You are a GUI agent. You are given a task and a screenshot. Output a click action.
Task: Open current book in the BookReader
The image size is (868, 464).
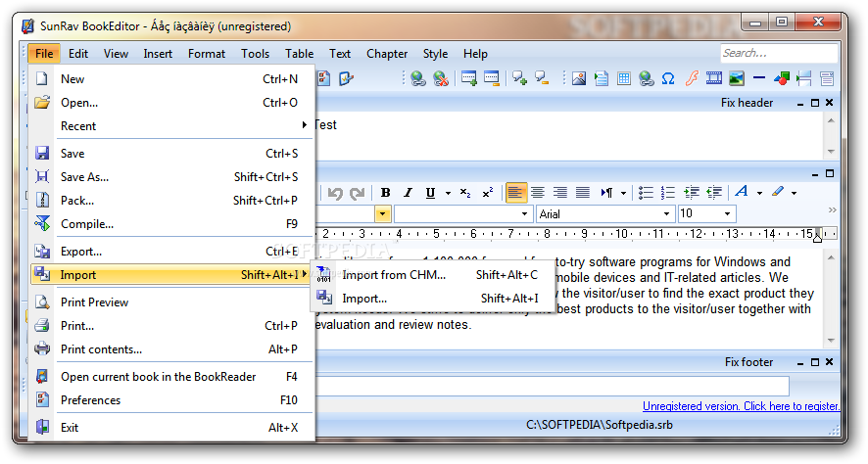[173, 377]
